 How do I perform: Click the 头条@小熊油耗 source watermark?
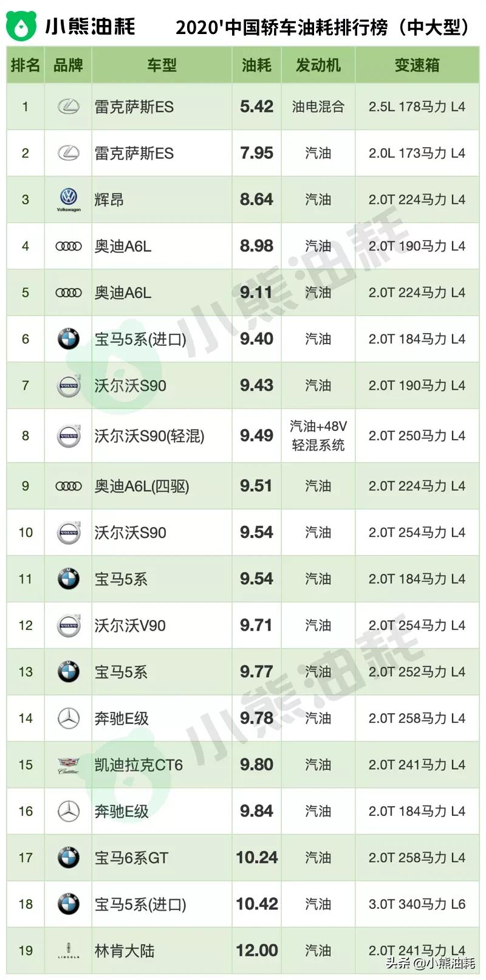tap(430, 962)
